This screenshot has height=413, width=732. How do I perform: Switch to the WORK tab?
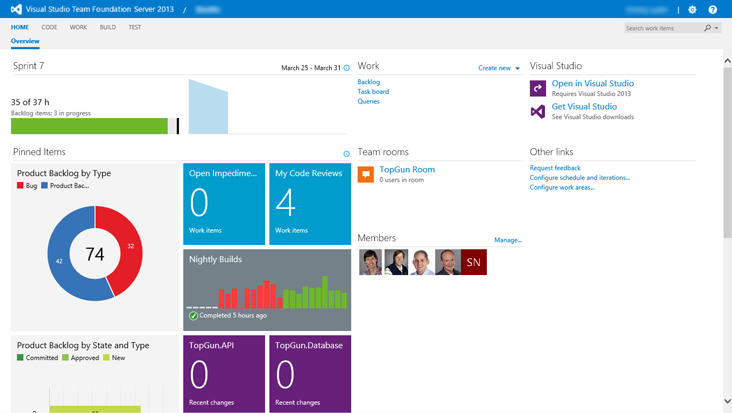[x=78, y=27]
